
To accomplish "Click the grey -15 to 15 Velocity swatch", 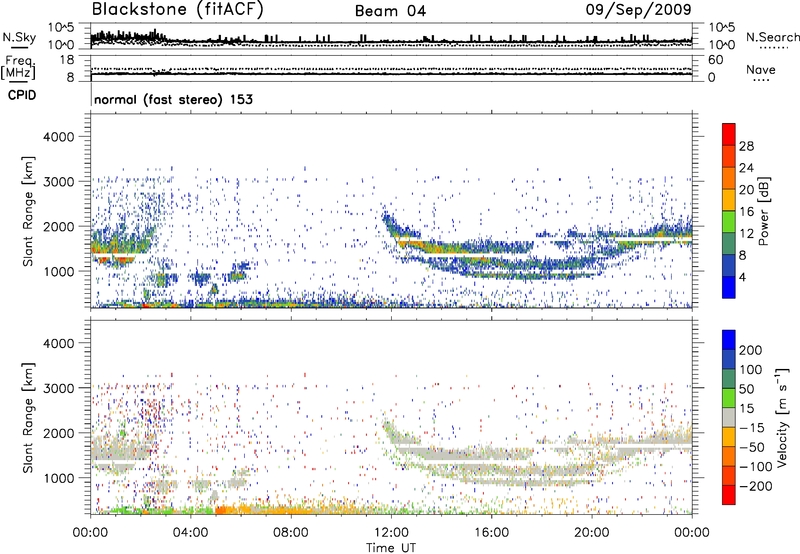I will (x=729, y=417).
